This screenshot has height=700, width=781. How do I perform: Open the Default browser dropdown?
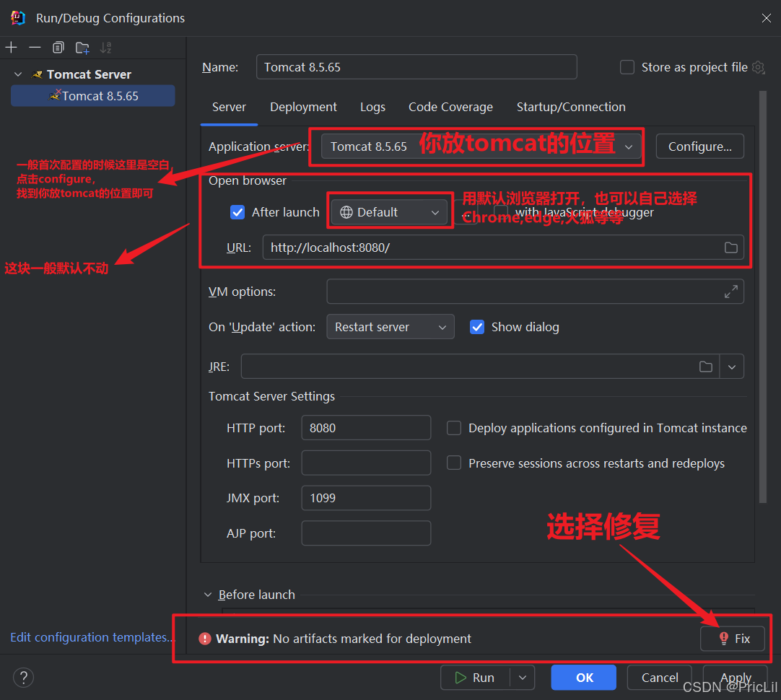pyautogui.click(x=435, y=212)
